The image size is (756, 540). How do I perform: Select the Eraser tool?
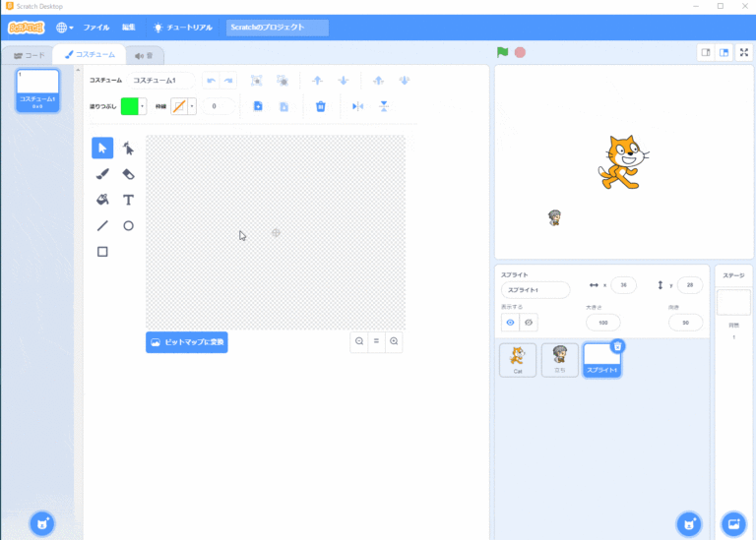point(128,174)
